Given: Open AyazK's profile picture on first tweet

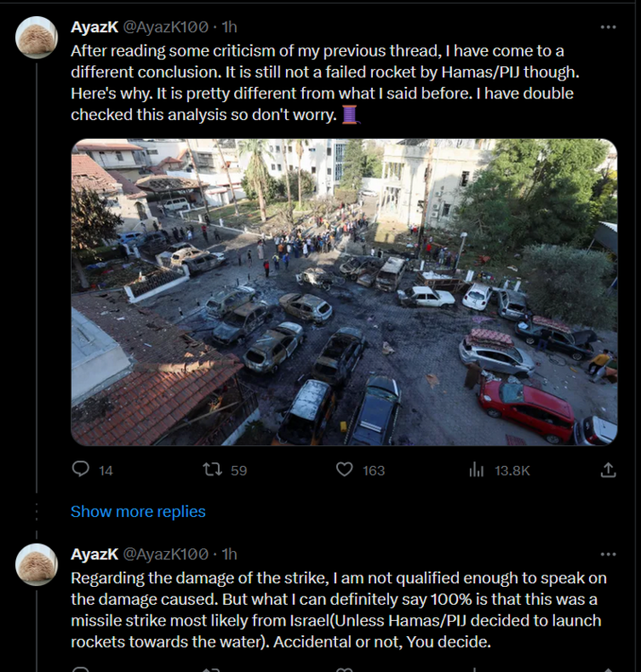Looking at the screenshot, I should pyautogui.click(x=37, y=38).
